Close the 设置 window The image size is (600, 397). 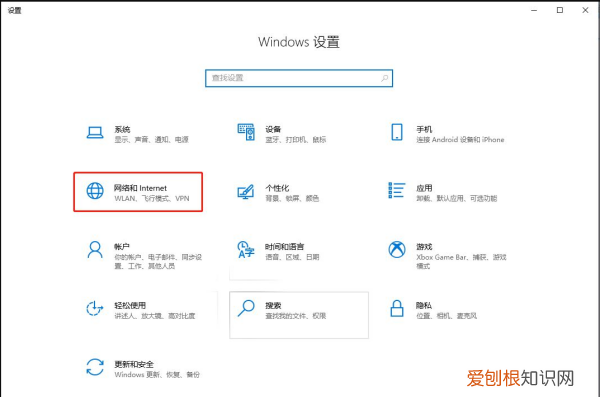pyautogui.click(x=585, y=10)
